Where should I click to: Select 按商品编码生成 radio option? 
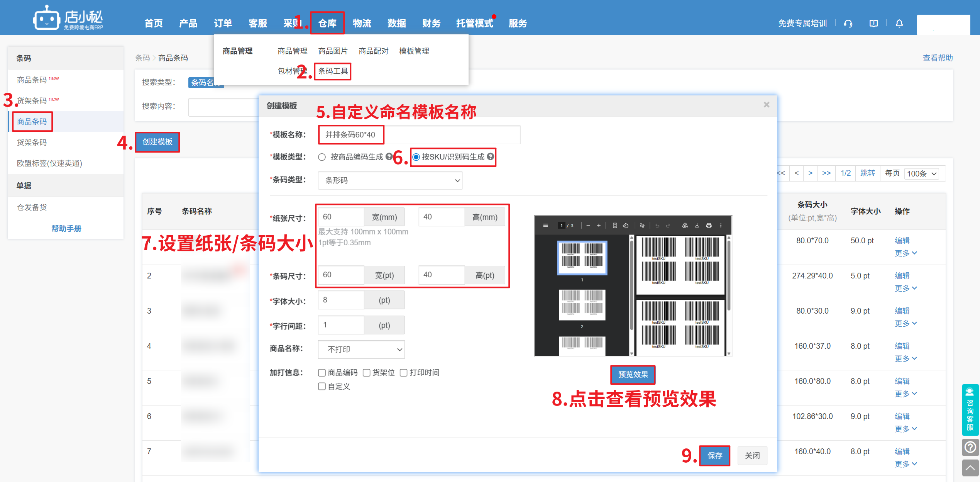point(322,157)
